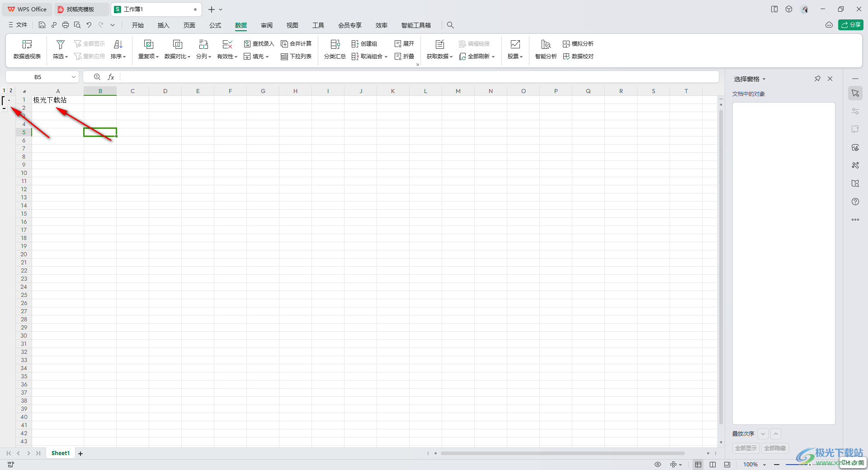Click the 筛选 filter funnel icon
This screenshot has height=470, width=868.
[60, 44]
